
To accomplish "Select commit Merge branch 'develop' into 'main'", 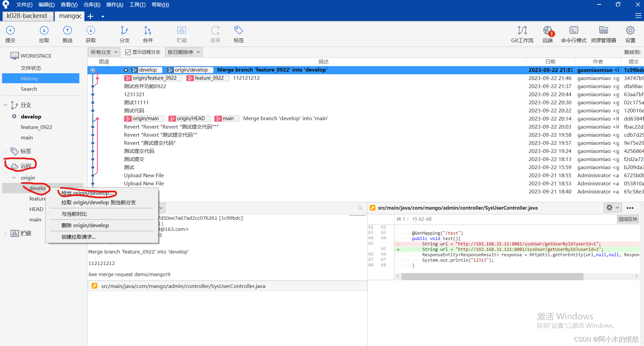I will 286,118.
